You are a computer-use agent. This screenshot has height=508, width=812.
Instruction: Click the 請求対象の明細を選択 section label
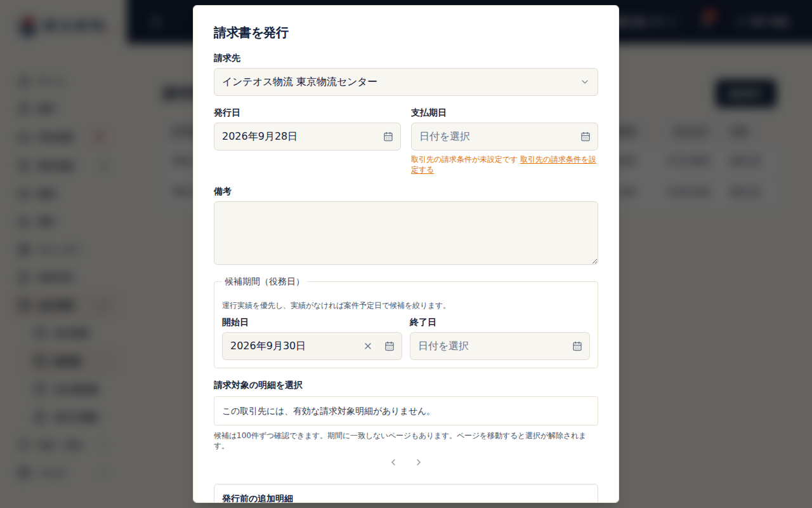258,385
